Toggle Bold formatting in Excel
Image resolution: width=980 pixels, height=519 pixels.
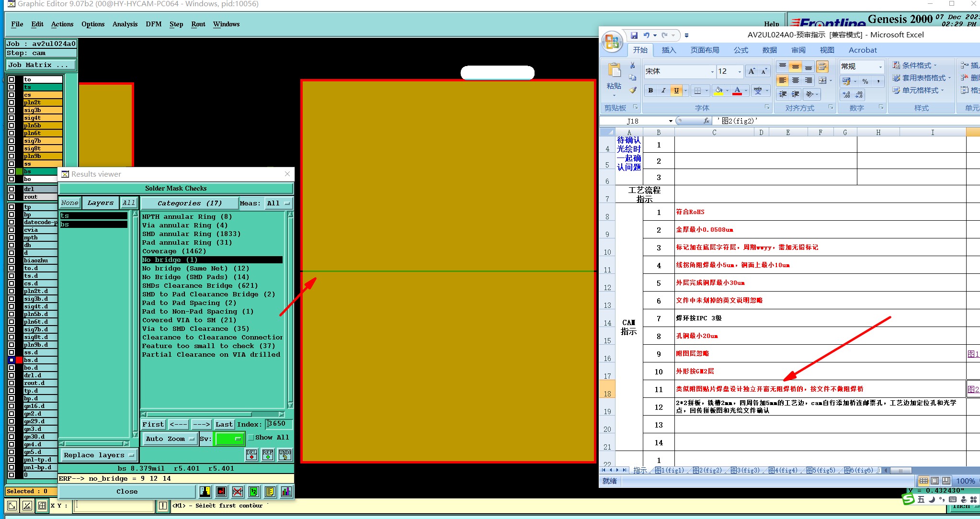coord(650,90)
